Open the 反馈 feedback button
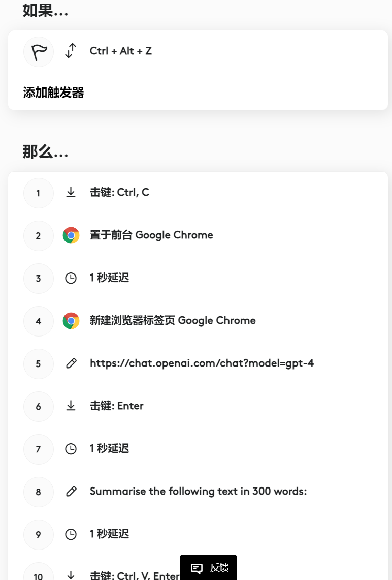 coord(209,568)
